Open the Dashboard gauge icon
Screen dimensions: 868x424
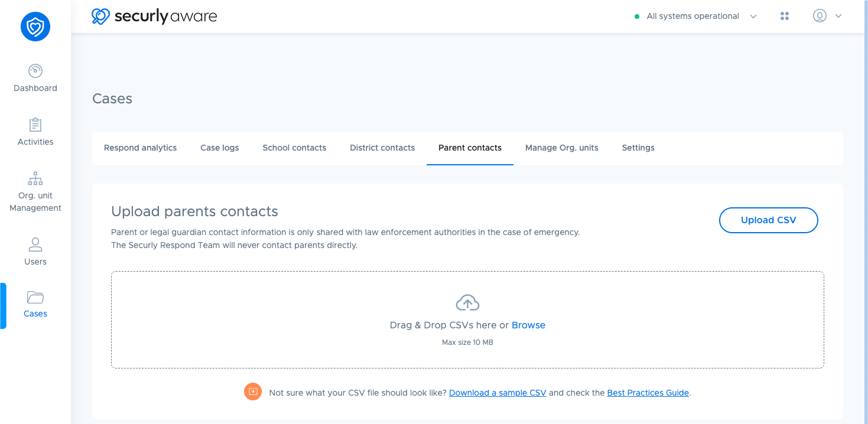tap(35, 71)
